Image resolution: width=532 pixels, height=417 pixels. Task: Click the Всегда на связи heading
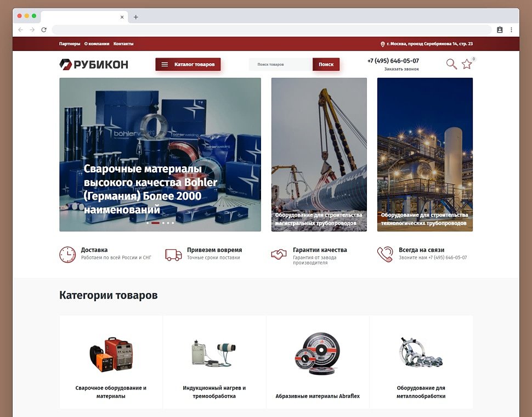click(422, 250)
